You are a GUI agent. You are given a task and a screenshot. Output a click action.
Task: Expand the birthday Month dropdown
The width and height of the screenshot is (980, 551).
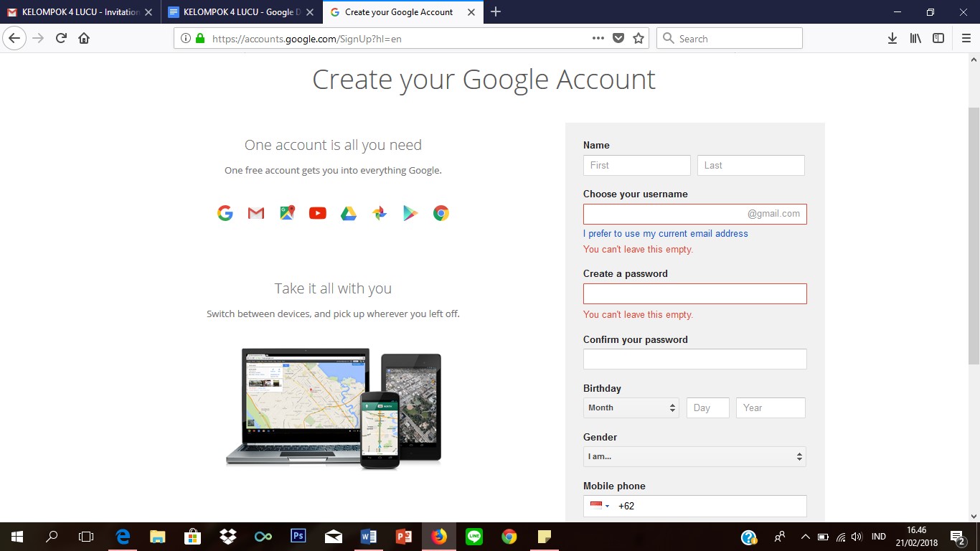coord(631,408)
